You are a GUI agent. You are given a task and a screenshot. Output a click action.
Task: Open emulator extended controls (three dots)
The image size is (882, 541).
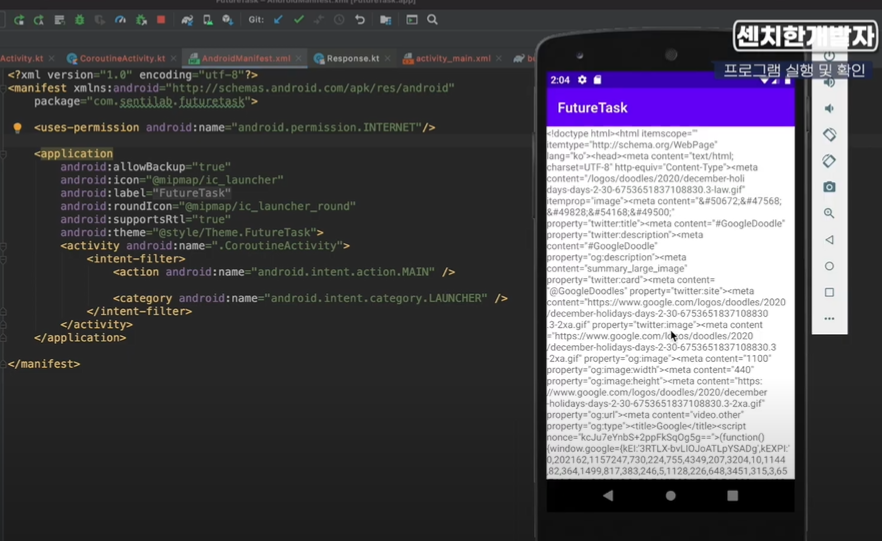click(x=829, y=318)
